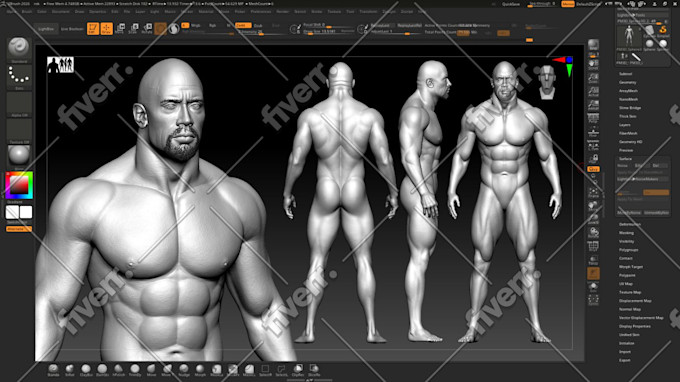Expand the Polygroups subpalette
The width and height of the screenshot is (680, 382).
click(628, 250)
